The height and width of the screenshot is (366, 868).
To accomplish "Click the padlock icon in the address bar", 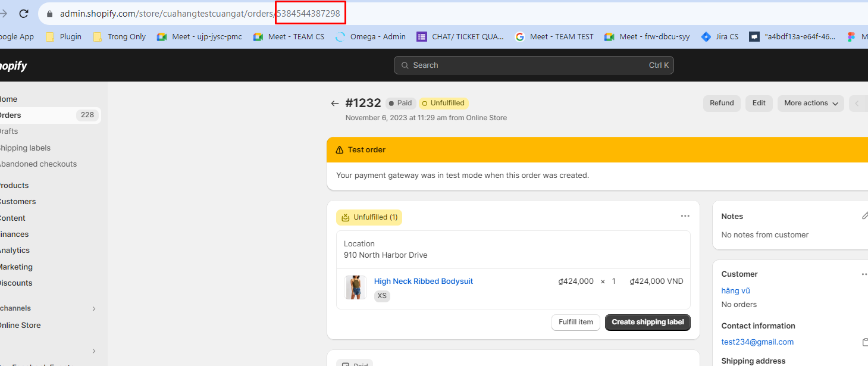I will tap(50, 13).
